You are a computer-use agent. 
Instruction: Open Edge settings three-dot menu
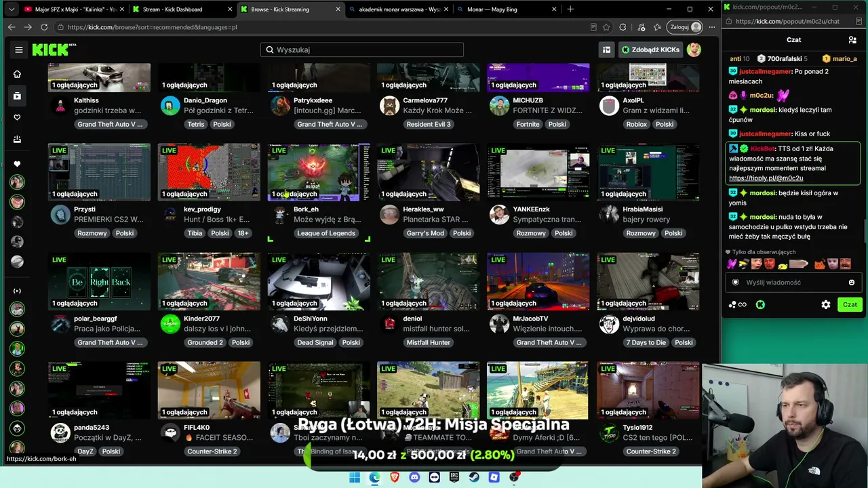pos(711,27)
